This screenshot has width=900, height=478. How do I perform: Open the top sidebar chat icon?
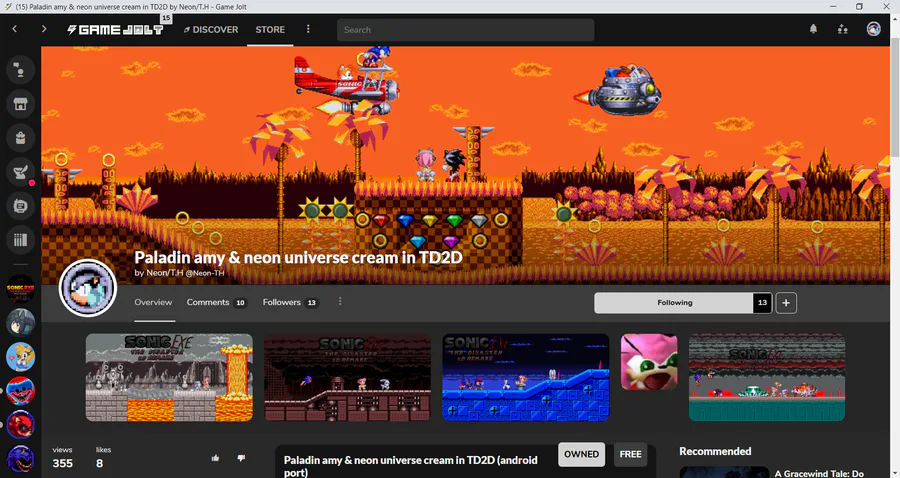pos(20,70)
